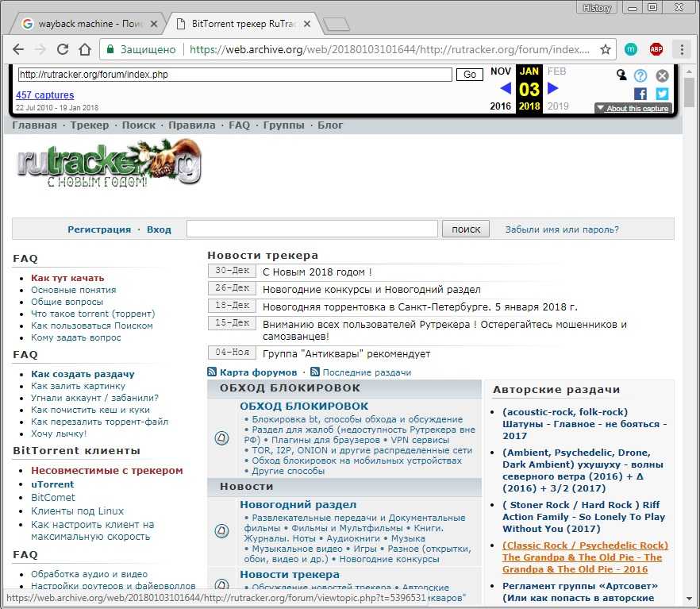
Task: Open the Шатуны acoustic-rock release link
Action: (584, 424)
